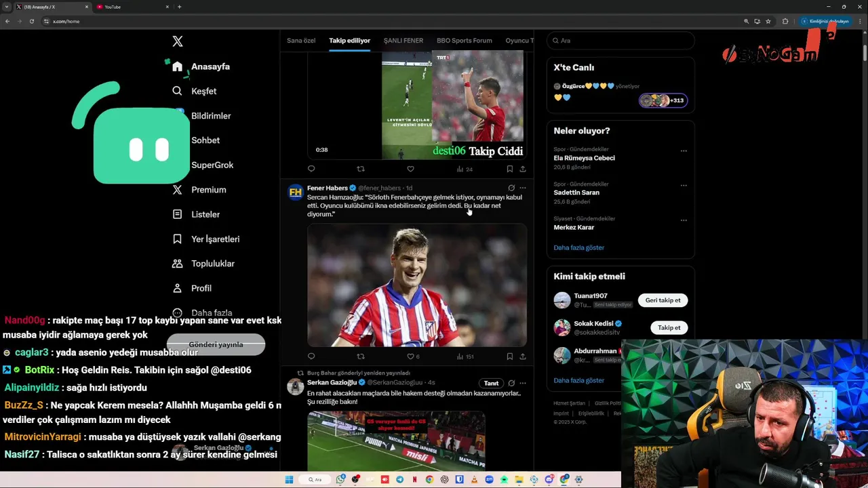The height and width of the screenshot is (488, 868).
Task: Open Telegram from the taskbar
Action: pyautogui.click(x=399, y=480)
